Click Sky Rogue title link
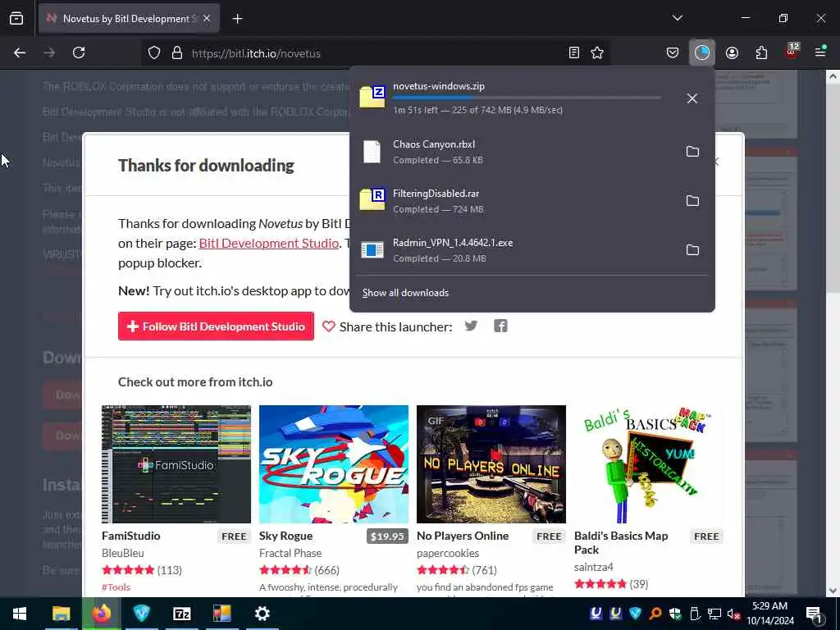The width and height of the screenshot is (840, 630). click(285, 536)
